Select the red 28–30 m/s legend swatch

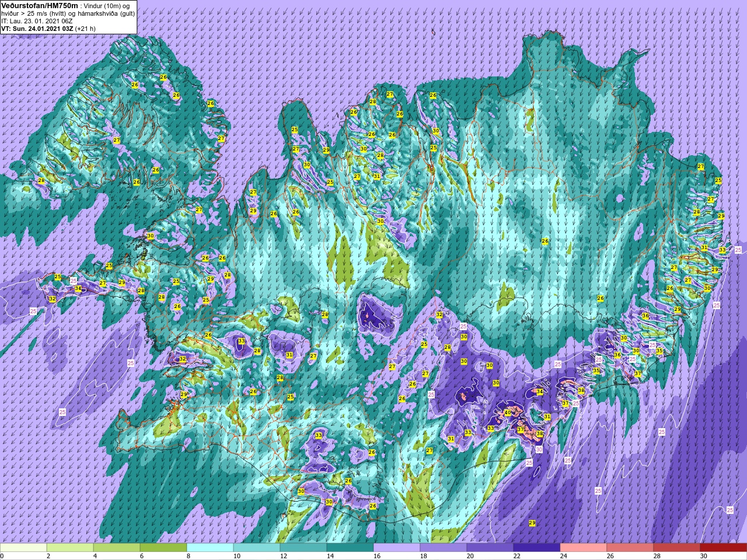click(677, 548)
